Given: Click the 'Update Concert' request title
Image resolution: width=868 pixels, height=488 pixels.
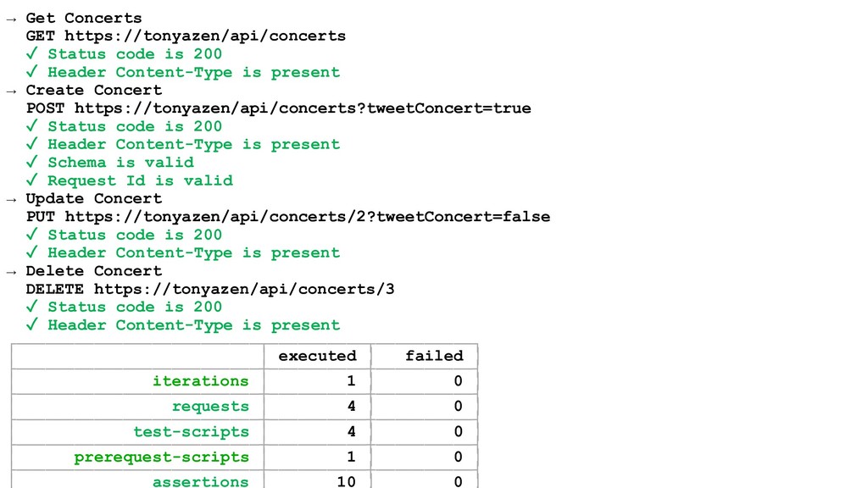Looking at the screenshot, I should pos(94,198).
